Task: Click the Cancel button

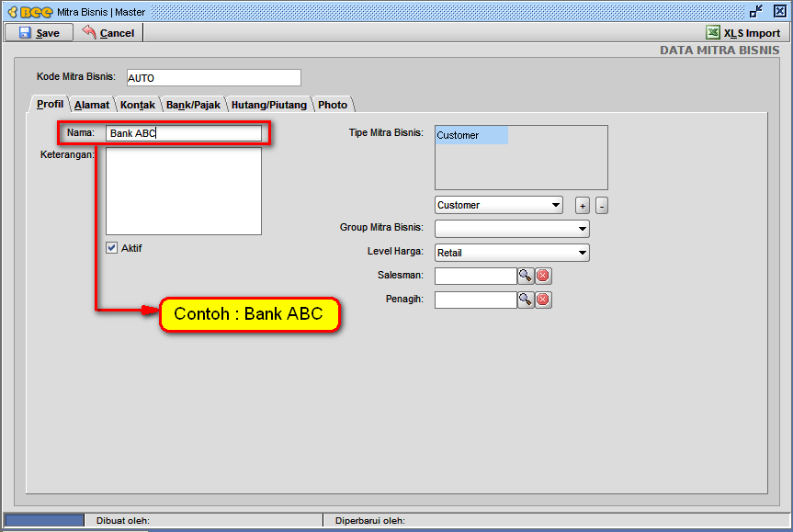Action: (x=108, y=33)
